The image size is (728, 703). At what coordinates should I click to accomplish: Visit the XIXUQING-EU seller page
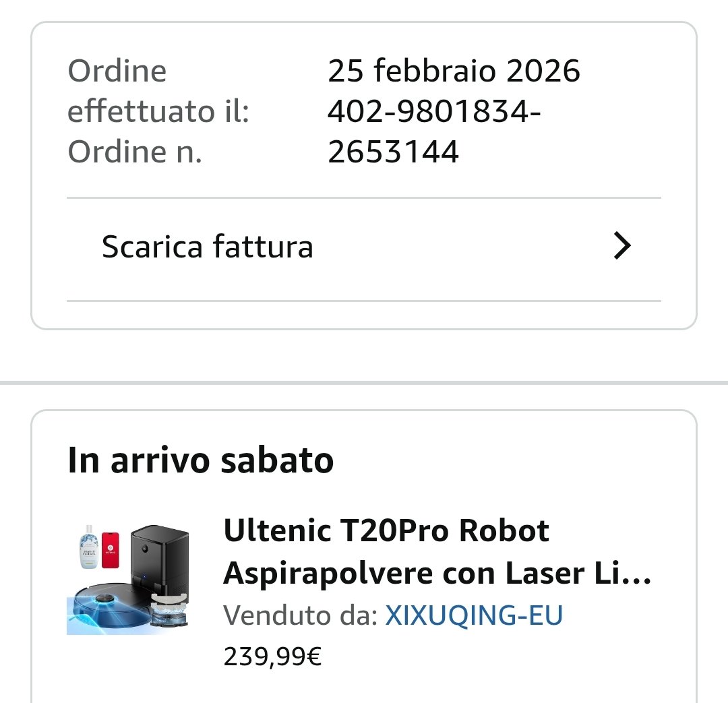474,615
